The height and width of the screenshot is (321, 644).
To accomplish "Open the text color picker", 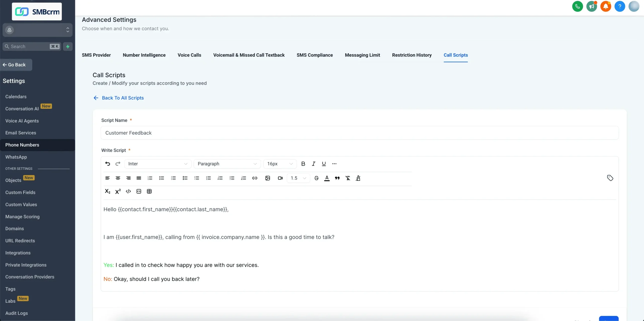I will click(x=327, y=178).
